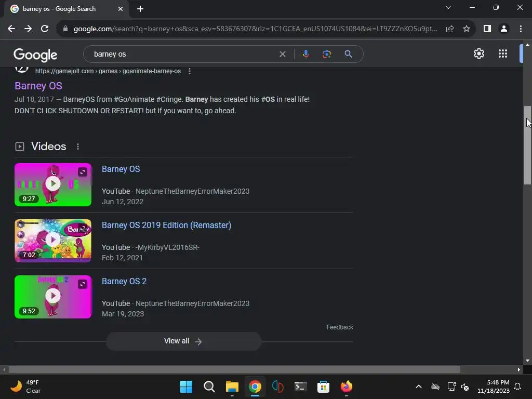
Task: Open the Chrome profile menu
Action: (x=504, y=29)
